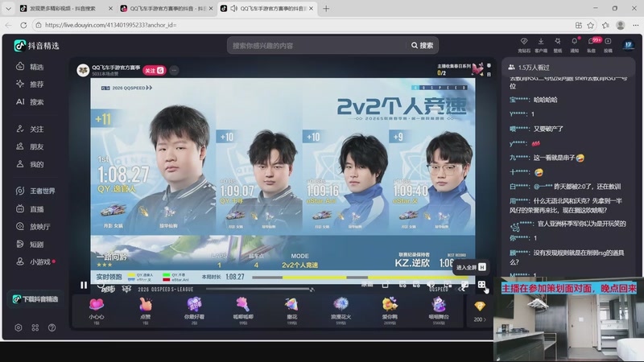Send the 撒花 gift
Image resolution: width=644 pixels, height=362 pixels.
pyautogui.click(x=292, y=311)
